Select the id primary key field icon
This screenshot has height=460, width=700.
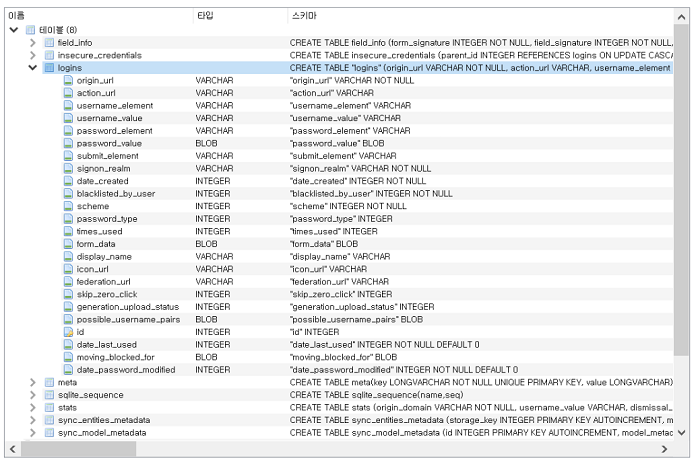pyautogui.click(x=68, y=332)
